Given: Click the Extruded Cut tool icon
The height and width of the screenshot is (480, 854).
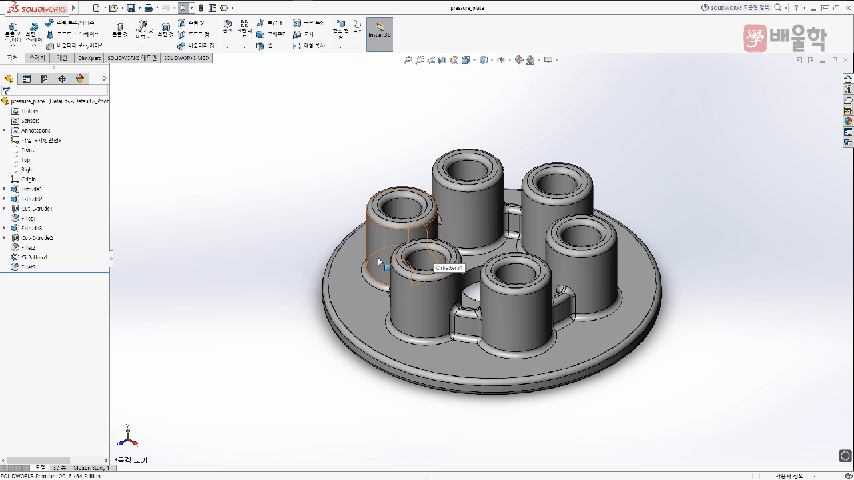Looking at the screenshot, I should coord(120,30).
